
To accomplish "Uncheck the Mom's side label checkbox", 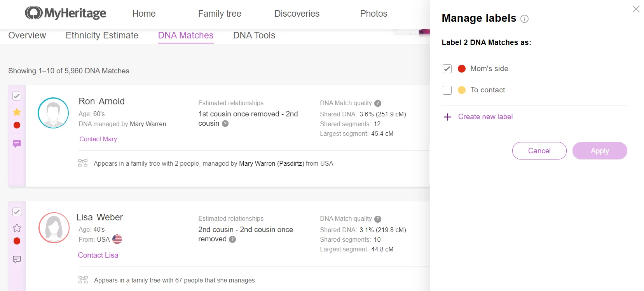I will pos(447,69).
